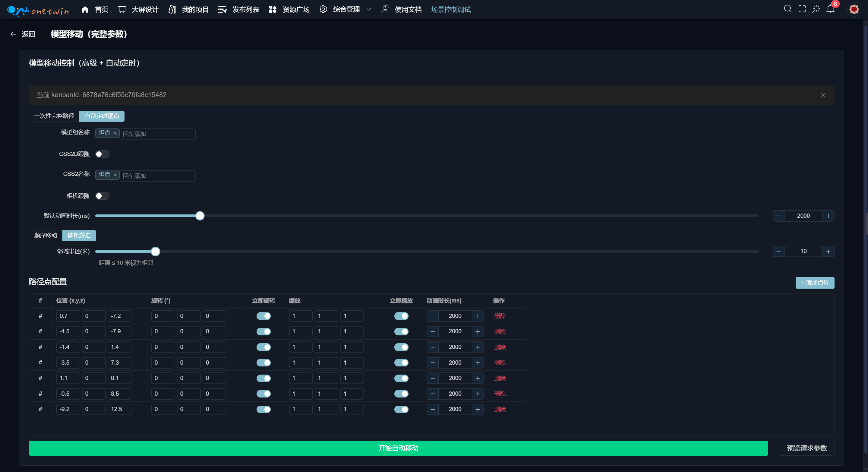Toggle fullscreen mode icon in top bar
The image size is (868, 472).
pos(802,9)
